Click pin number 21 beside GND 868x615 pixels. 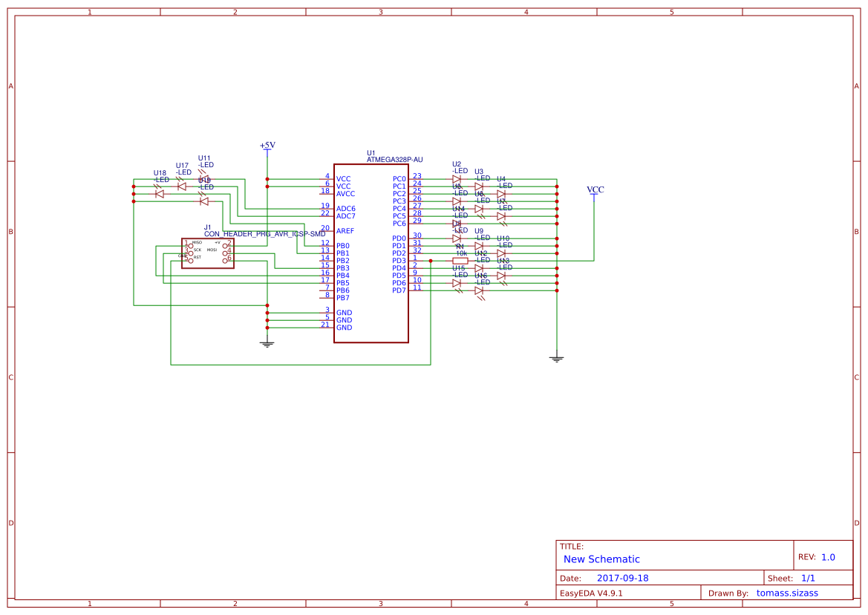(325, 325)
